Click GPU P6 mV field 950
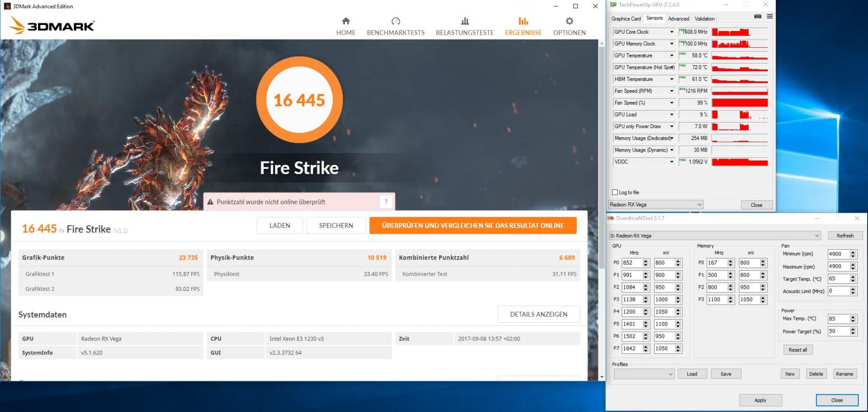The width and height of the screenshot is (868, 412). click(664, 336)
